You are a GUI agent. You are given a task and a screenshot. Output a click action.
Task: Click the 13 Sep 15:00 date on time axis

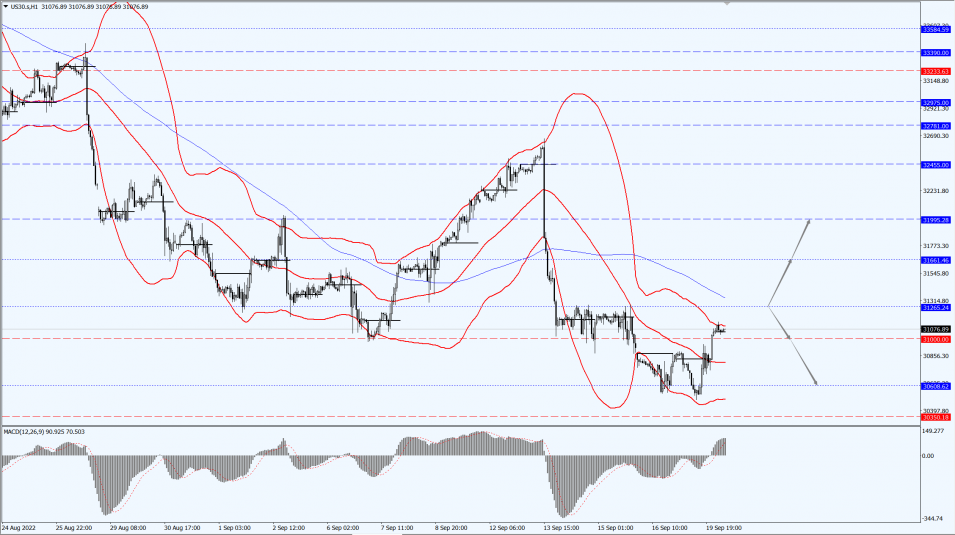click(x=562, y=528)
